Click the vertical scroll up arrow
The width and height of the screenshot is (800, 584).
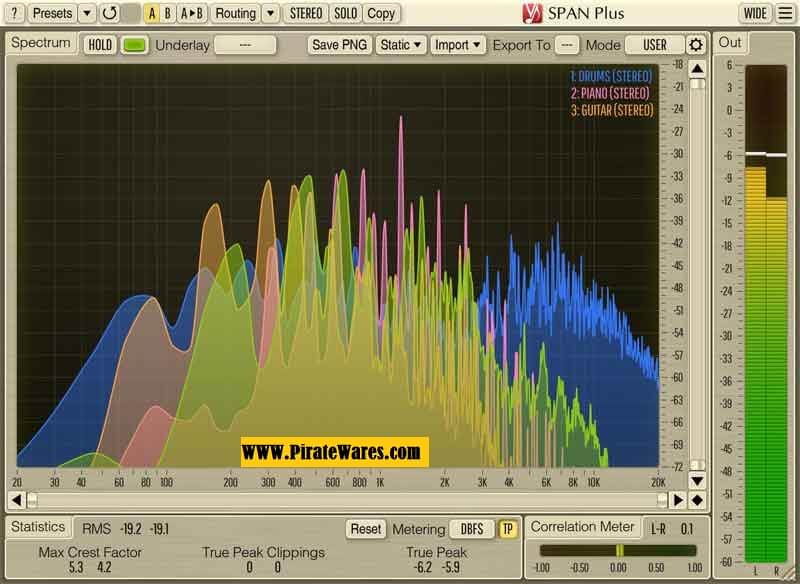pos(697,67)
